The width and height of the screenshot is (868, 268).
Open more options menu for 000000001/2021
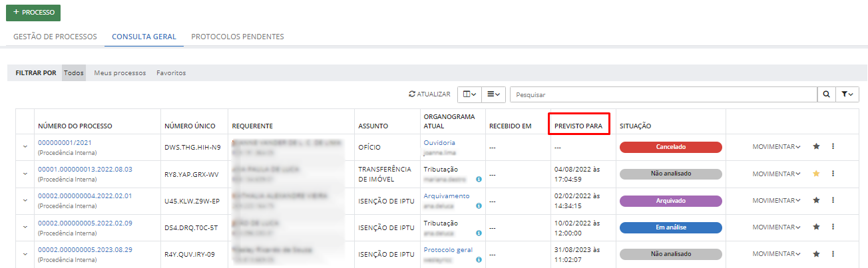click(833, 146)
